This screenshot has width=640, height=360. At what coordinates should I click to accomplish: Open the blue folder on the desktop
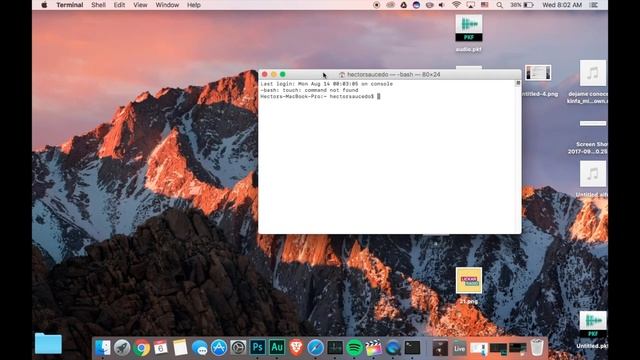[x=48, y=343]
